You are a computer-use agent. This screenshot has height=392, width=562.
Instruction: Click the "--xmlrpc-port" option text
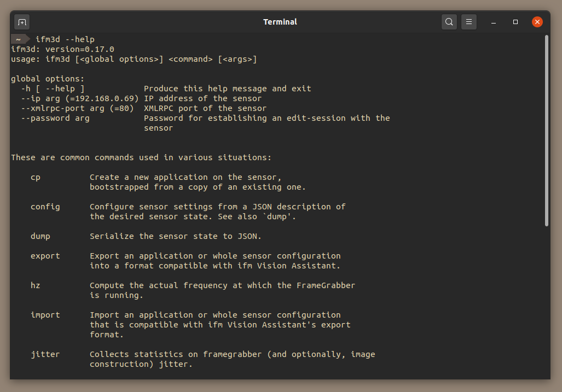pos(45,108)
